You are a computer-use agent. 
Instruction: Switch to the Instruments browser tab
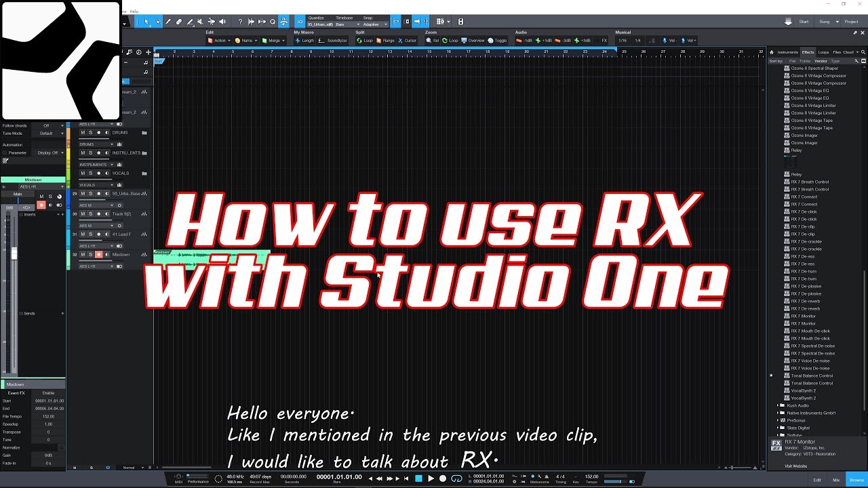click(788, 52)
